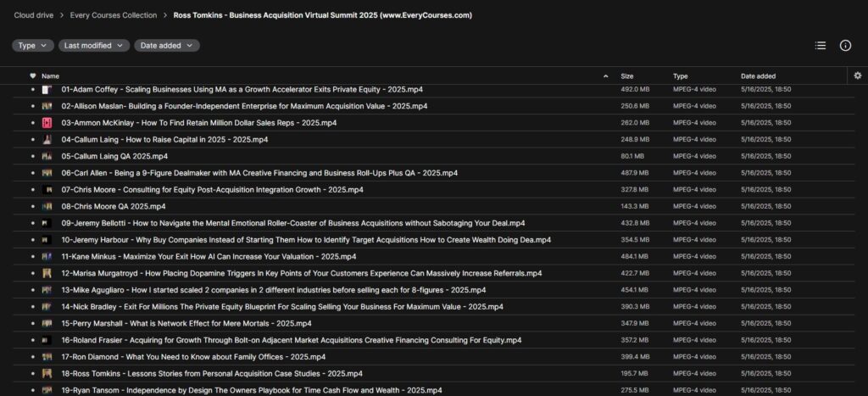Open the Type filter dropdown
The height and width of the screenshot is (396, 868).
click(x=33, y=46)
